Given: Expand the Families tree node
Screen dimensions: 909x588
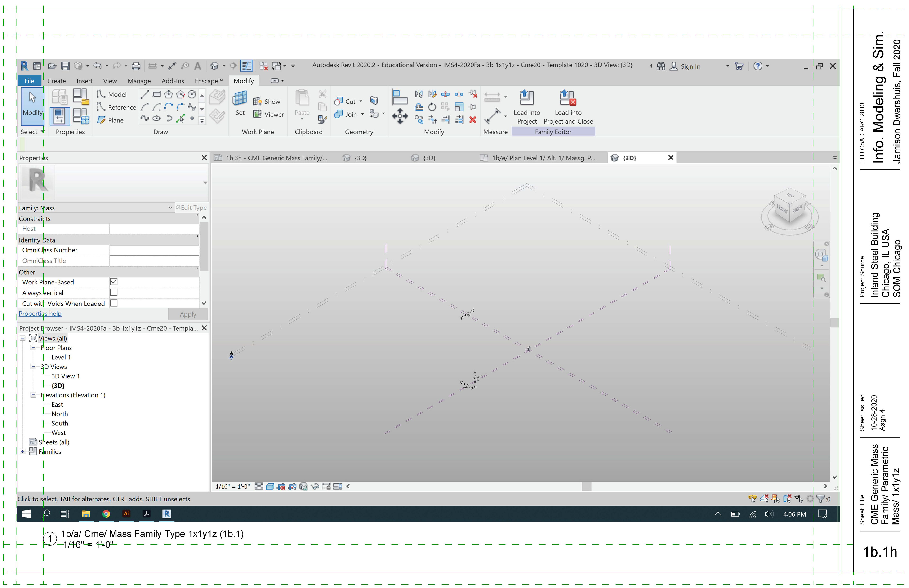Looking at the screenshot, I should point(23,451).
